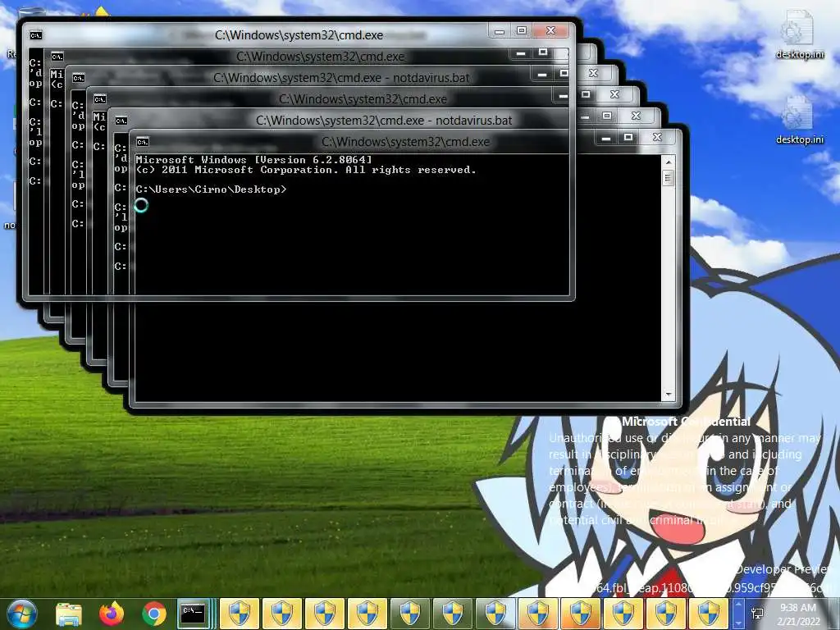840x630 pixels.
Task: Click the "(c) 2011 Microsoft Corporation" line
Action: pos(305,170)
